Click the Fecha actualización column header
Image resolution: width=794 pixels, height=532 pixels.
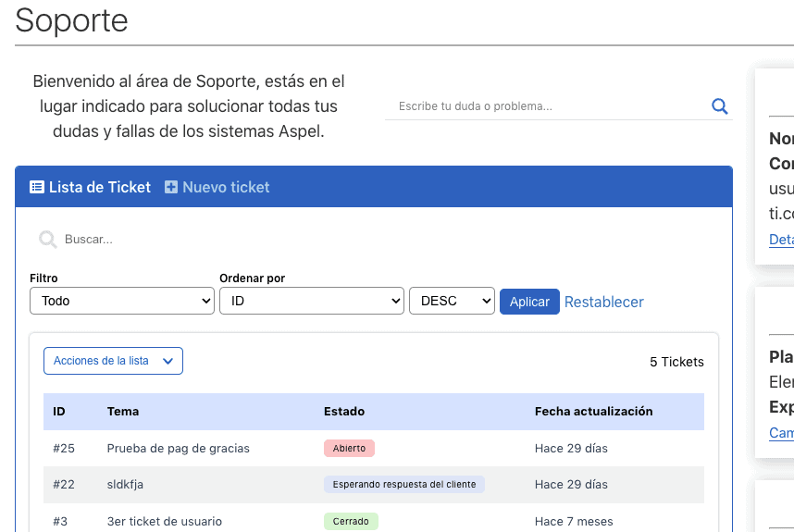[x=593, y=412]
